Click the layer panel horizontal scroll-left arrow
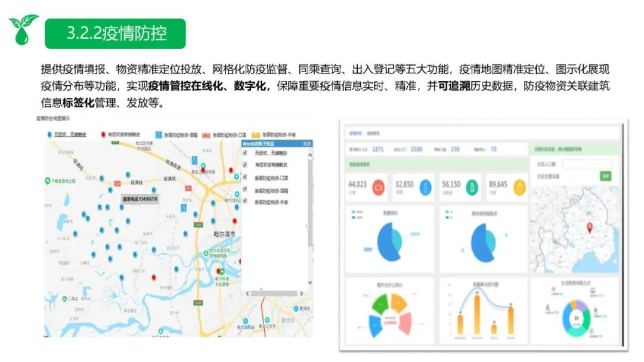The image size is (644, 362). [247, 294]
